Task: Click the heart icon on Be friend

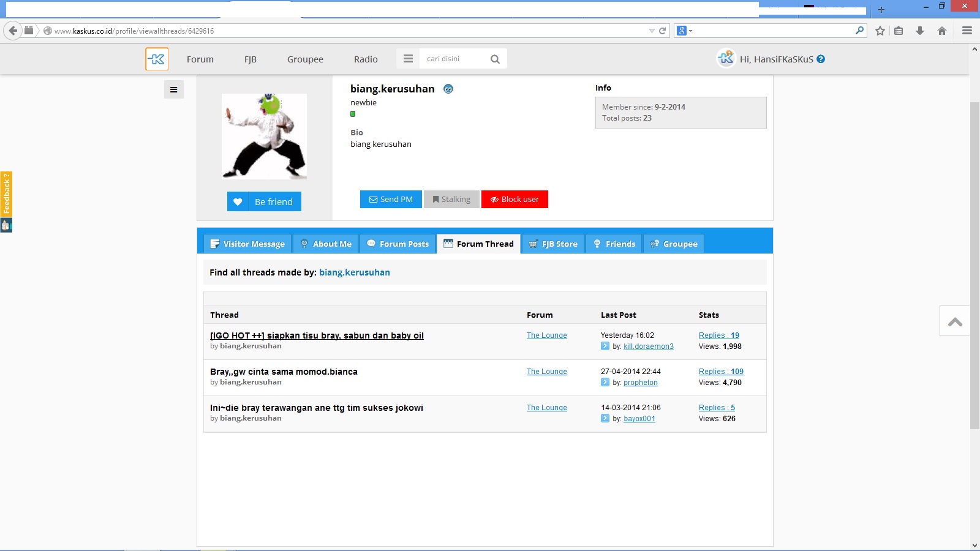Action: [x=238, y=202]
